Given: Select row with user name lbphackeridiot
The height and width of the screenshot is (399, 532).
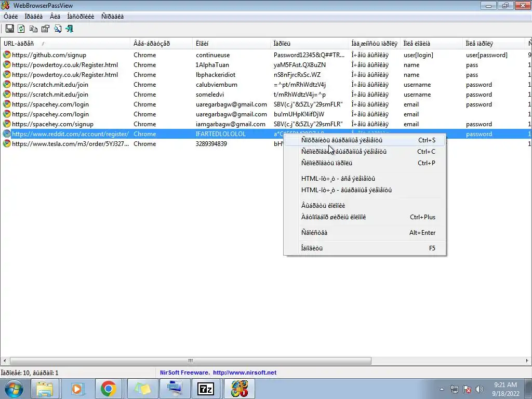Looking at the screenshot, I should point(266,75).
